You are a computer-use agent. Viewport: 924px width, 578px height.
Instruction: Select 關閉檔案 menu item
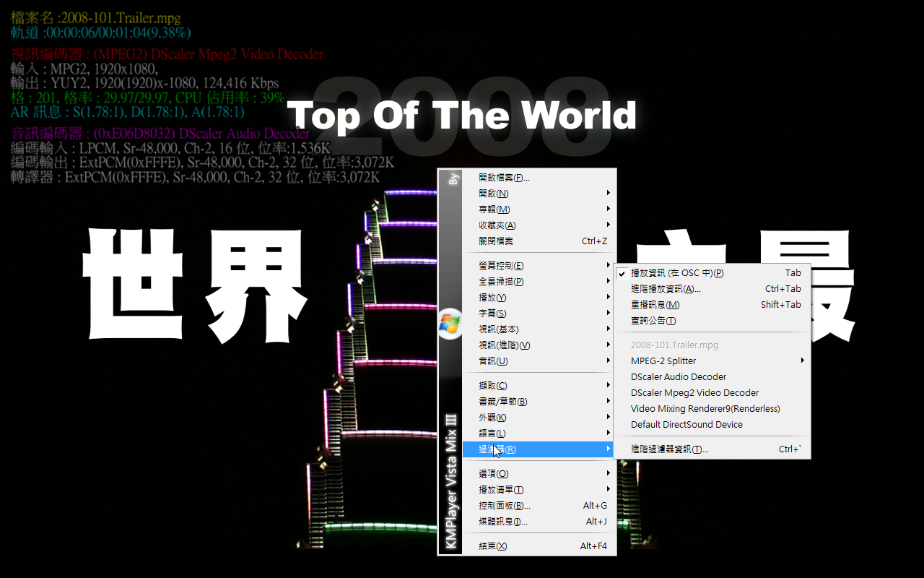coord(496,241)
